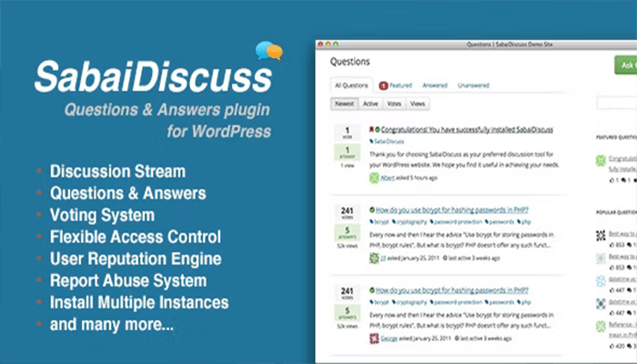This screenshot has width=637, height=364.
Task: Open Albert's user profile link
Action: point(388,177)
